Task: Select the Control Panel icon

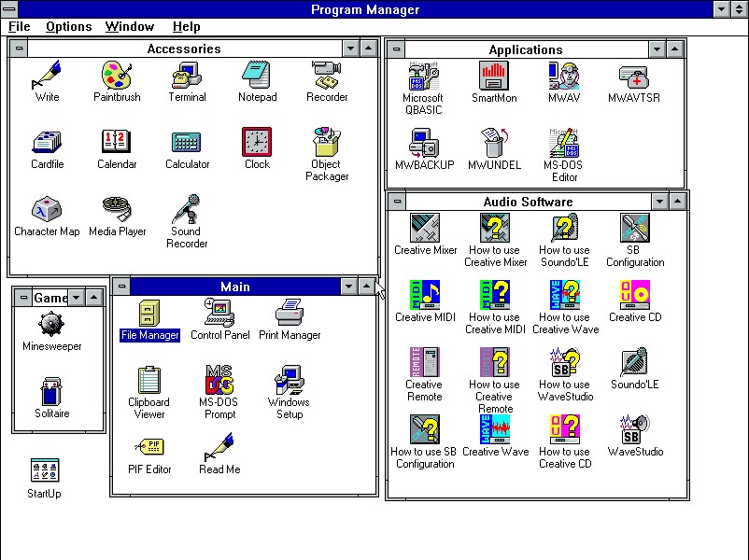Action: coord(219,315)
